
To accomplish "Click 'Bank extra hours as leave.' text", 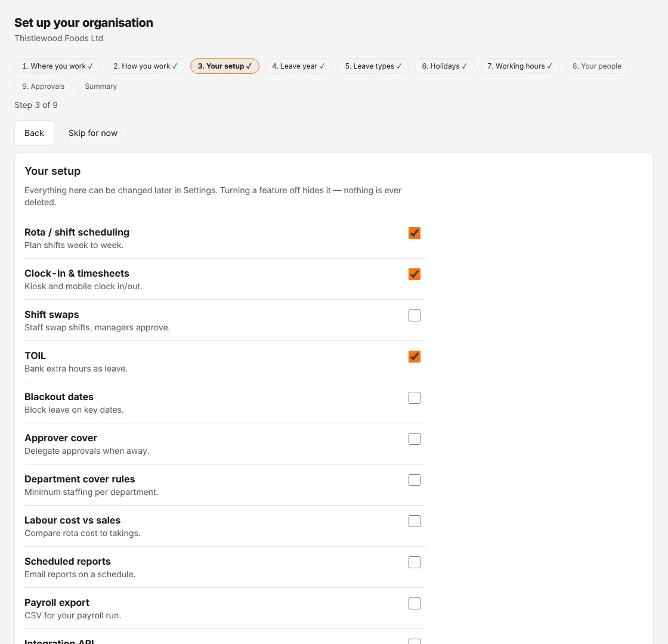I will [76, 369].
